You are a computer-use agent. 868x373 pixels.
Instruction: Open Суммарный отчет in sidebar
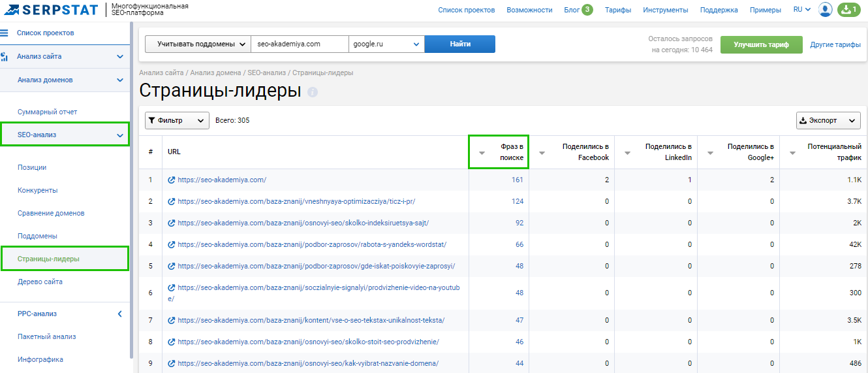coord(47,112)
